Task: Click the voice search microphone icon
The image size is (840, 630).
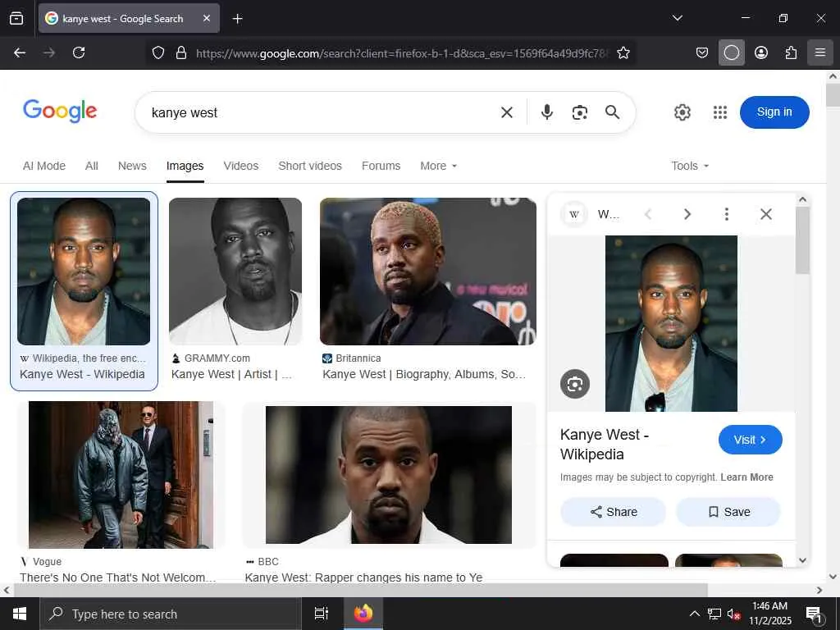Action: tap(547, 112)
